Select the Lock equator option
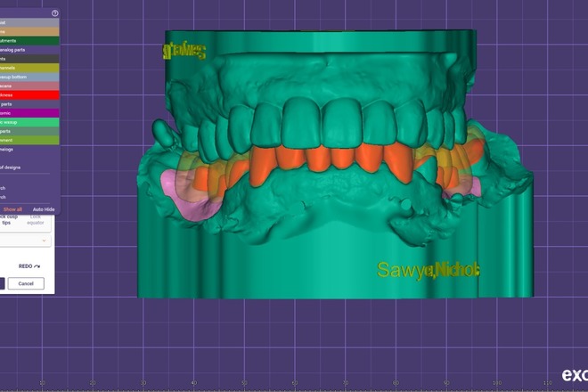This screenshot has height=392, width=588. (36, 219)
